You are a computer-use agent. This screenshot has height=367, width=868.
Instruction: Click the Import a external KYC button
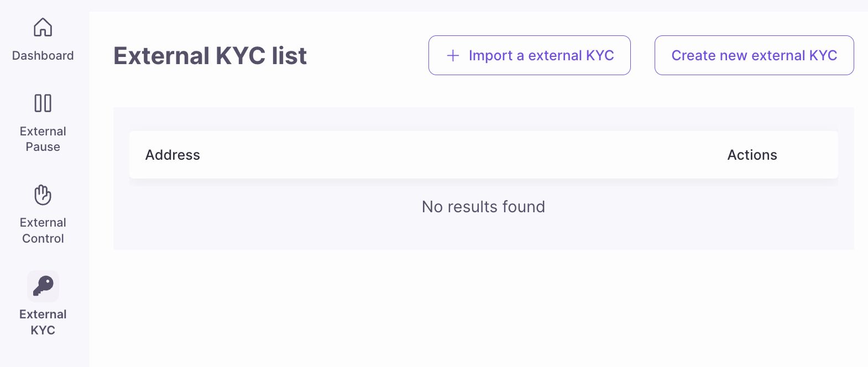click(529, 55)
